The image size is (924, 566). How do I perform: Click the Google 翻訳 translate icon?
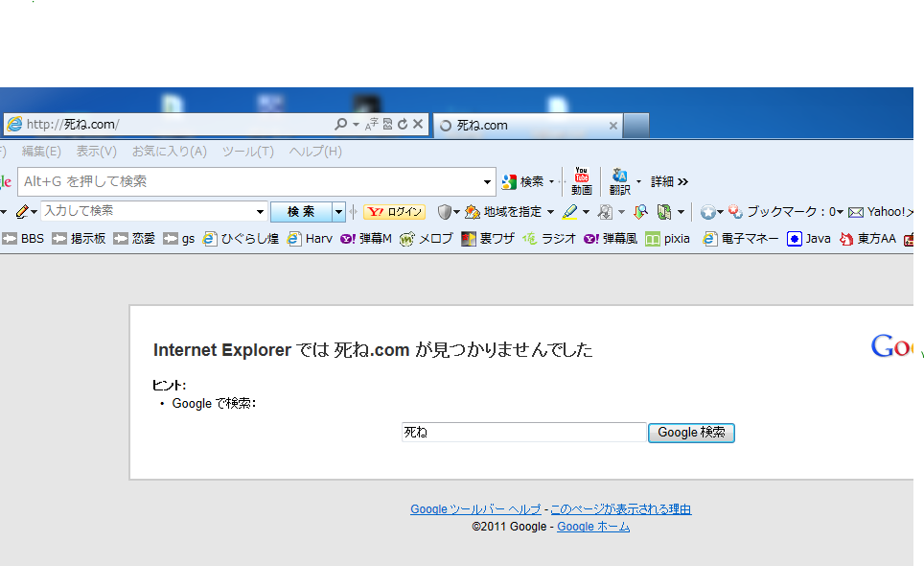coord(620,181)
